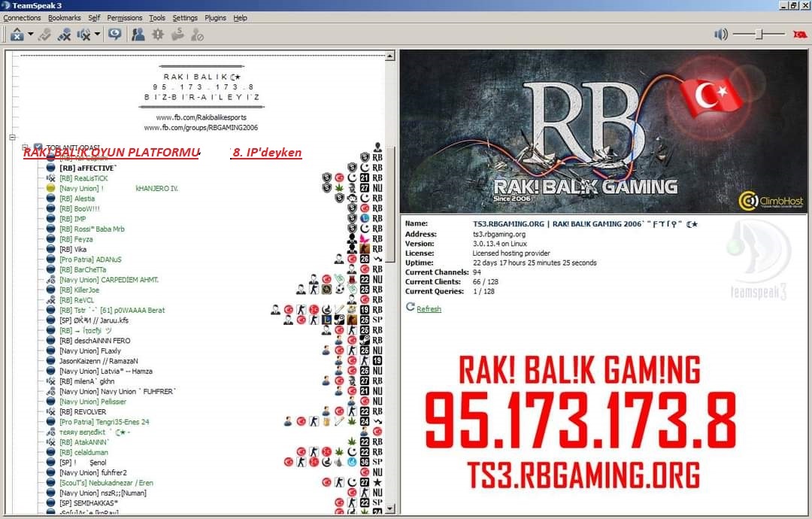Toggle the mute speakers toolbar icon
812x519 pixels.
click(x=83, y=35)
